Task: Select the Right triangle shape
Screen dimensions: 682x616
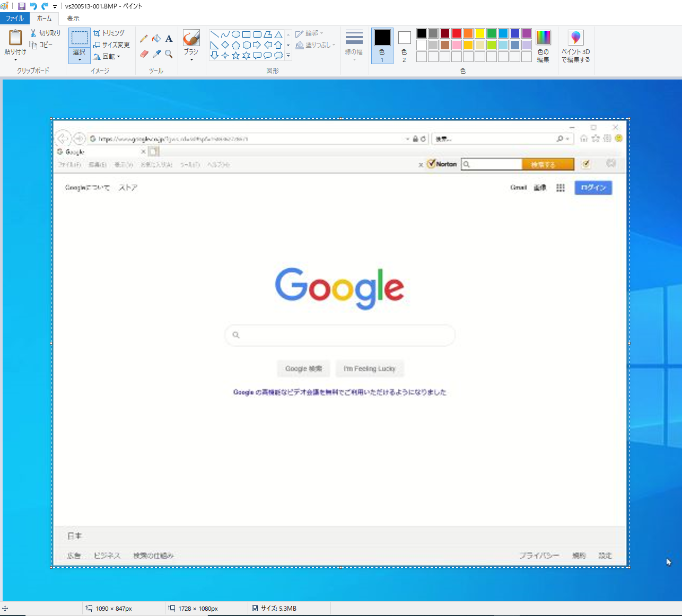Action: 215,45
